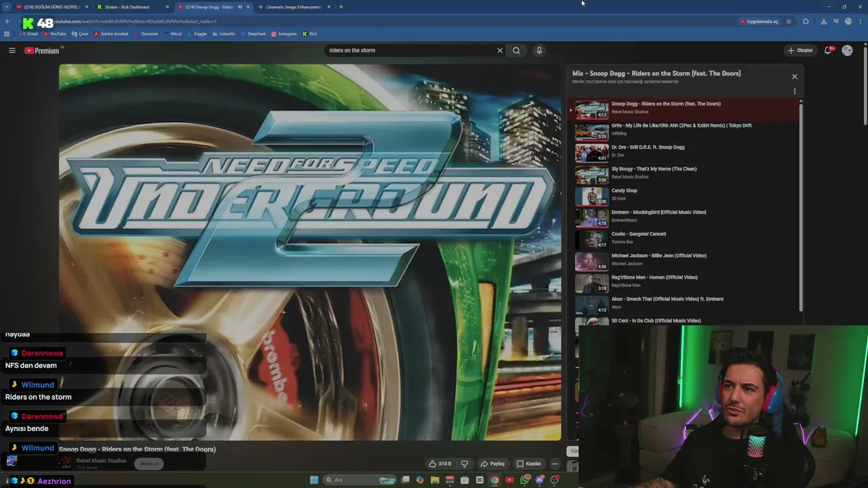Like the video with thumbs up
This screenshot has height=488, width=868.
[x=439, y=464]
